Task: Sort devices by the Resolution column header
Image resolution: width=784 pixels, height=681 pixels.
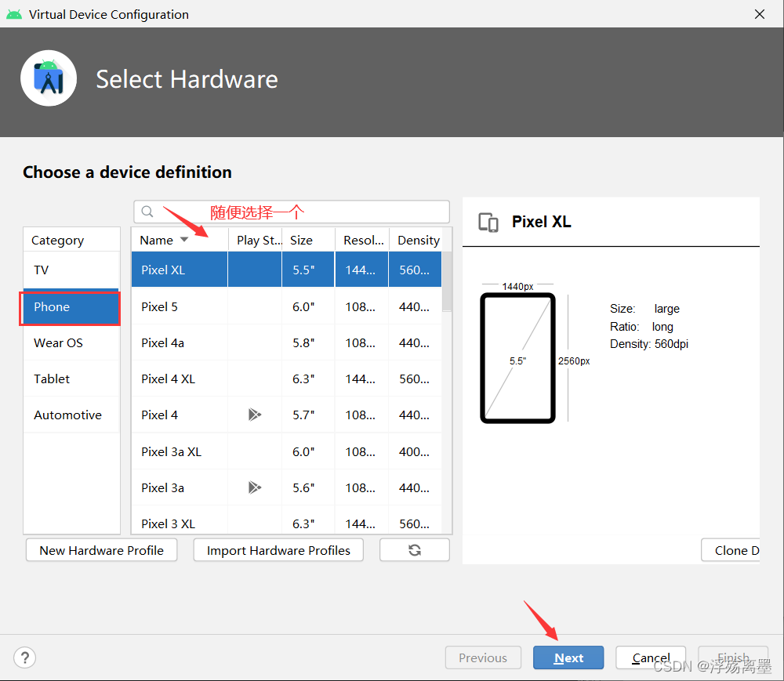Action: (x=362, y=240)
